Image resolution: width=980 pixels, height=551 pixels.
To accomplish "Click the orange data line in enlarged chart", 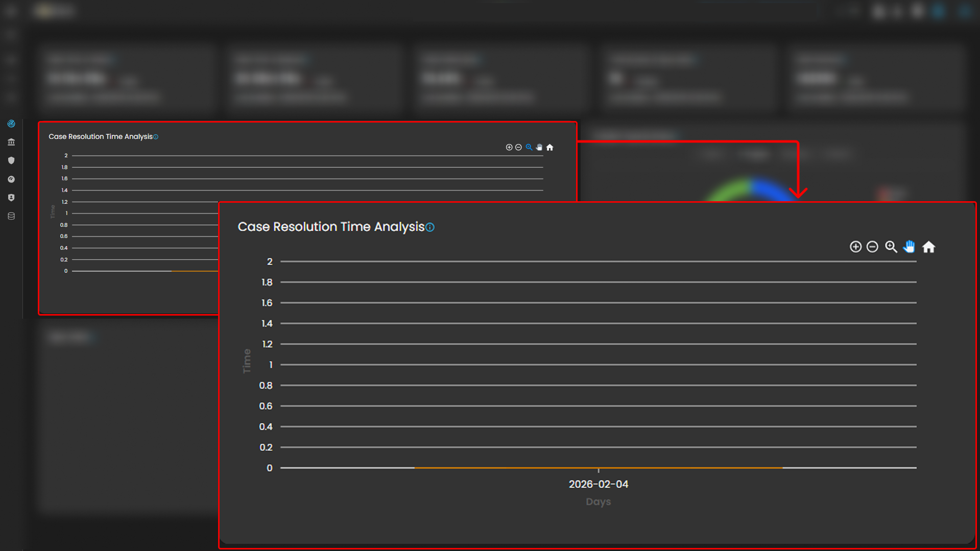I will pos(511,467).
